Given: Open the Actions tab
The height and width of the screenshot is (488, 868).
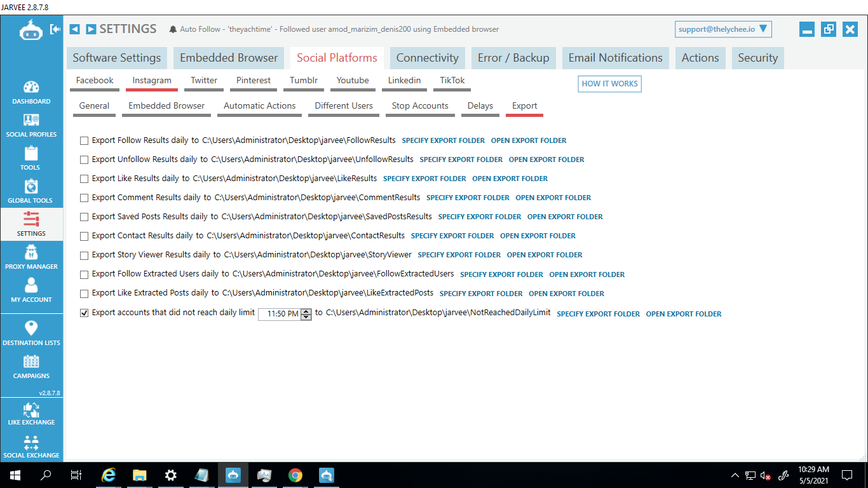Looking at the screenshot, I should [x=700, y=58].
